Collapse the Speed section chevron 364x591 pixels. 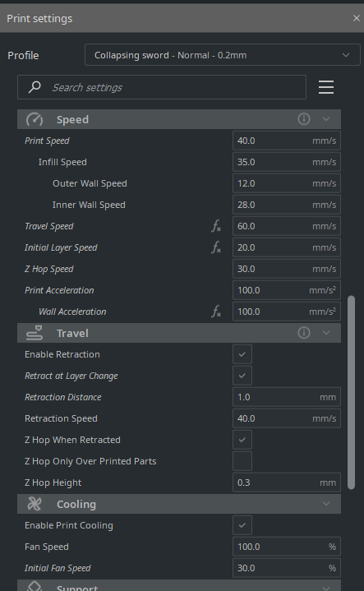click(326, 119)
